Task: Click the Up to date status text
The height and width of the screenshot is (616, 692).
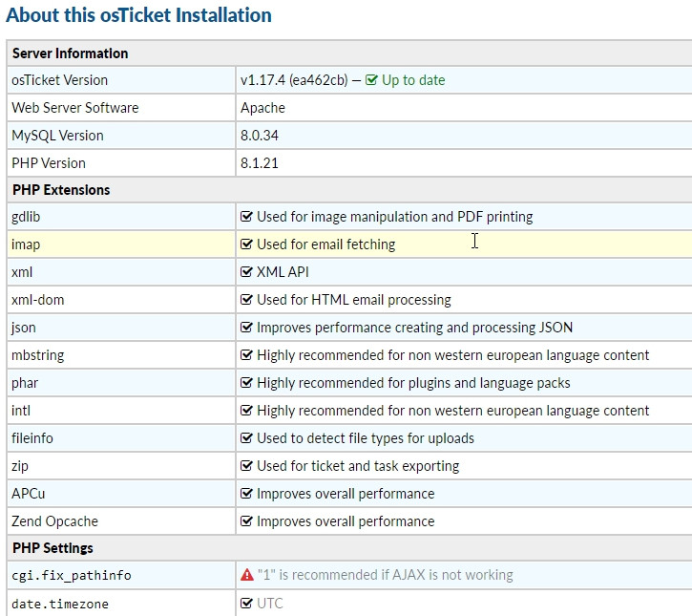Action: tap(413, 80)
